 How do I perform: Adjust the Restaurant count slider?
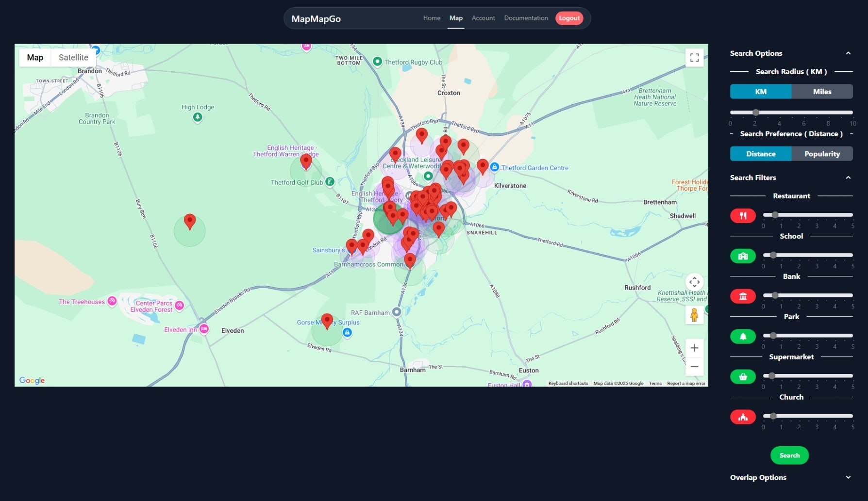point(808,215)
